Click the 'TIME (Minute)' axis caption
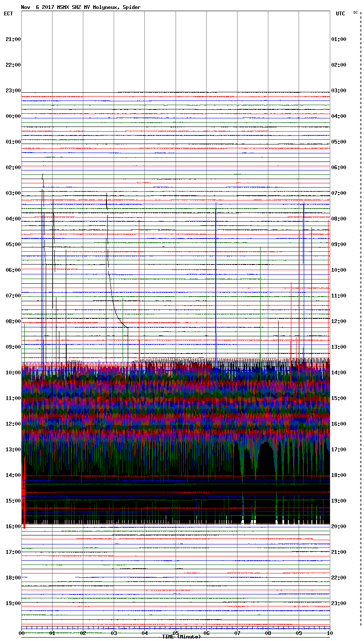Screen dimensions: 364x641 tap(182, 637)
